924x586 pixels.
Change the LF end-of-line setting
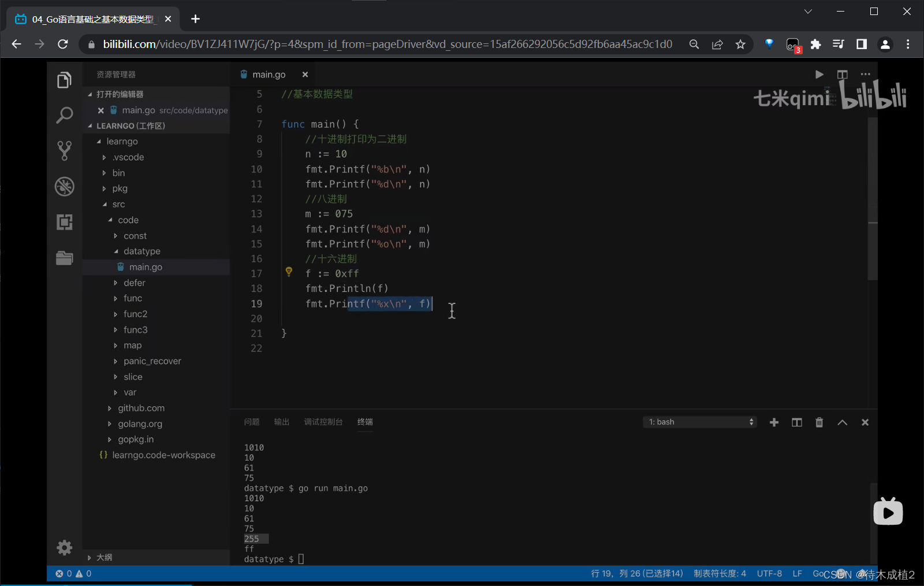797,573
